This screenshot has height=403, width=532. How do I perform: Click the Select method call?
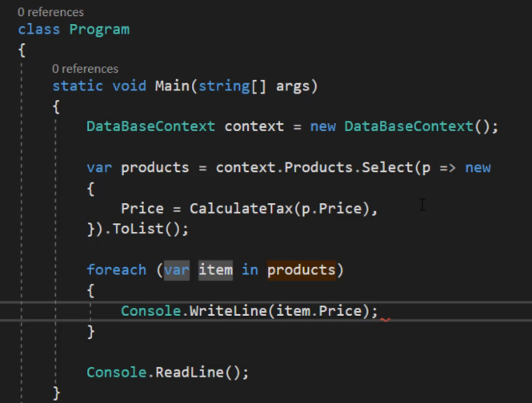pos(386,168)
